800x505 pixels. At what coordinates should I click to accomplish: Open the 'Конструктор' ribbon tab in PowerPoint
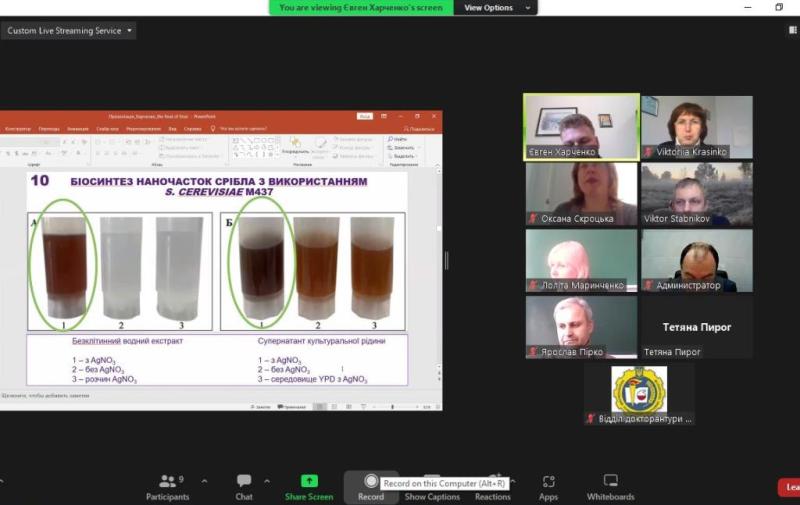(18, 129)
